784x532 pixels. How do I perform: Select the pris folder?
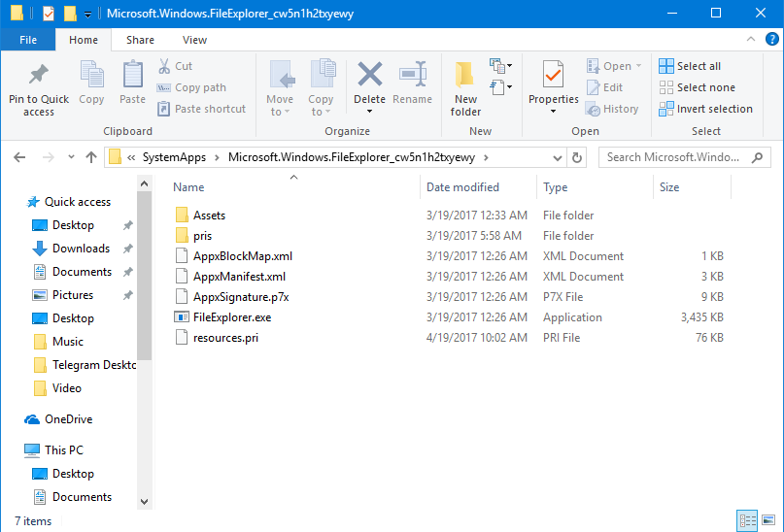click(194, 236)
